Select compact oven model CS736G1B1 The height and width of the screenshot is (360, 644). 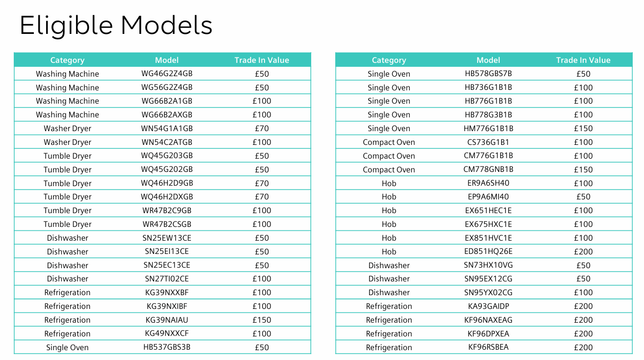488,142
